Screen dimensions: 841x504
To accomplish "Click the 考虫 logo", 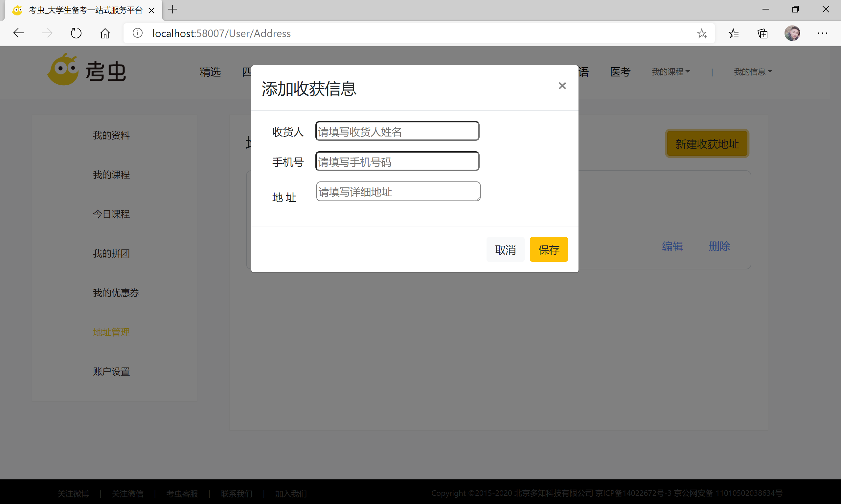I will [x=87, y=70].
